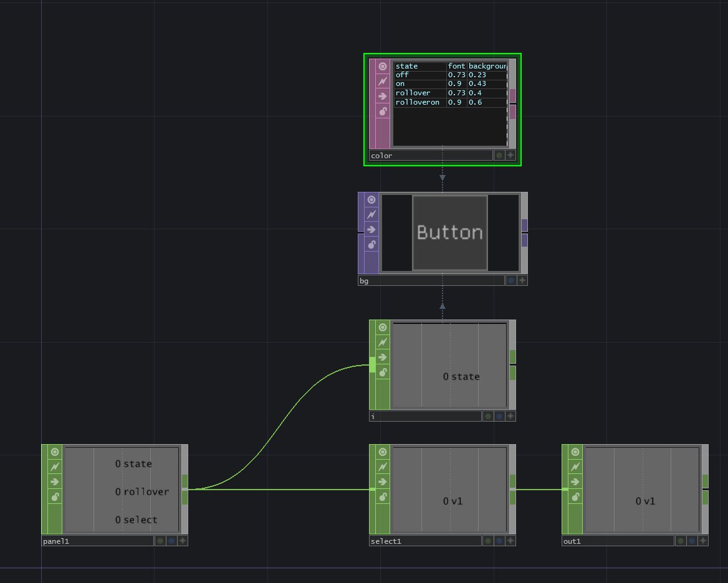Select the rolloveron row in the color table

pyautogui.click(x=418, y=102)
